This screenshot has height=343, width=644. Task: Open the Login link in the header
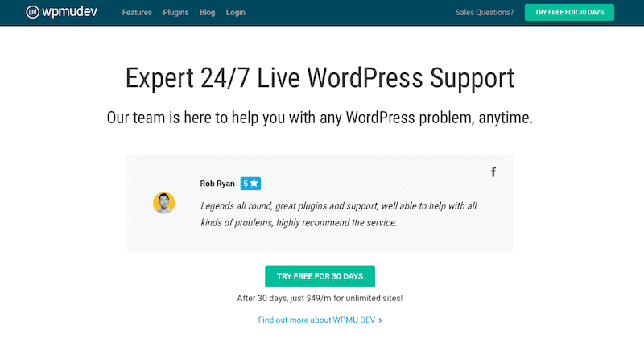pyautogui.click(x=235, y=13)
